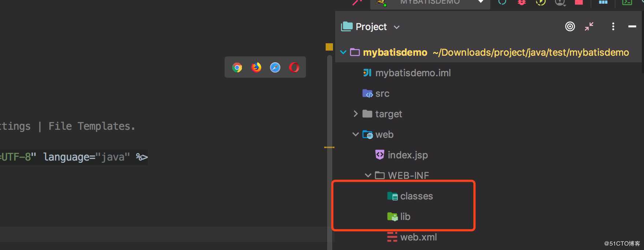The width and height of the screenshot is (644, 250).
Task: Open page in Opera browser
Action: tap(294, 67)
